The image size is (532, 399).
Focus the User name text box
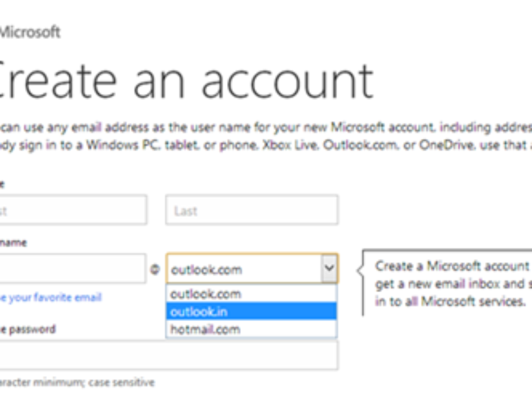(x=72, y=269)
